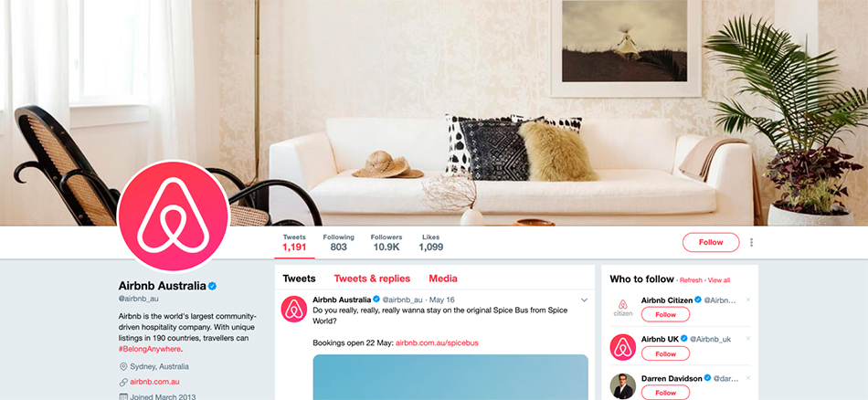Screen dimensions: 868x400
Task: Click the verified badge beside Airbnb Australia name
Action: coord(212,286)
